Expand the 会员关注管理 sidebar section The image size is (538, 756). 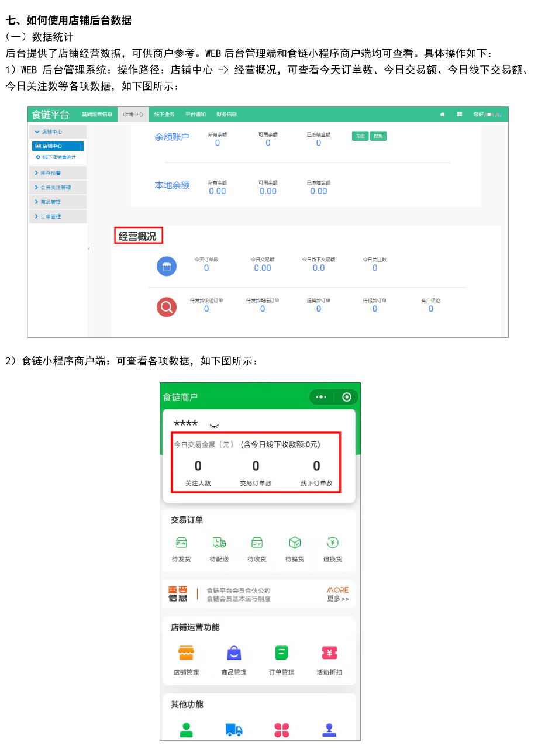[57, 188]
